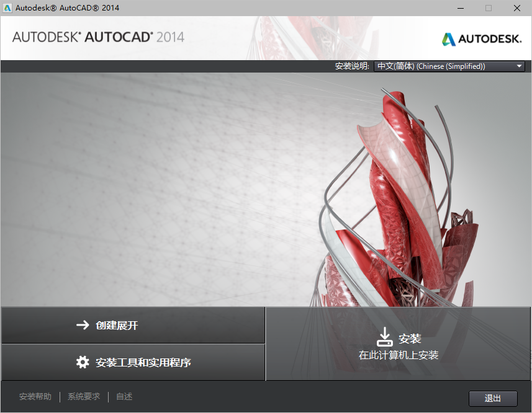The image size is (532, 413).
Task: Click the arrow icon beside 创建展开
Action: (83, 324)
